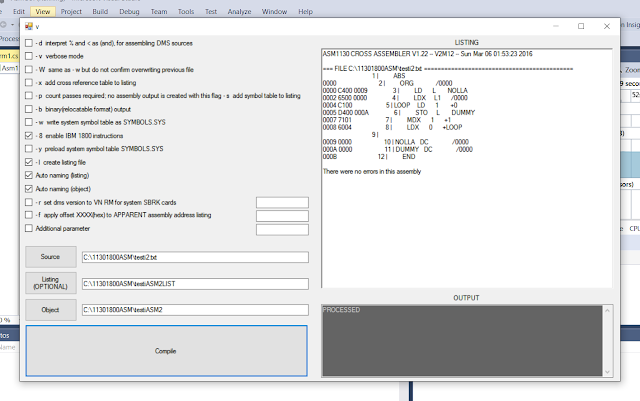This screenshot has width=640, height=401.
Task: Click the -r dms version text field
Action: coord(282,203)
